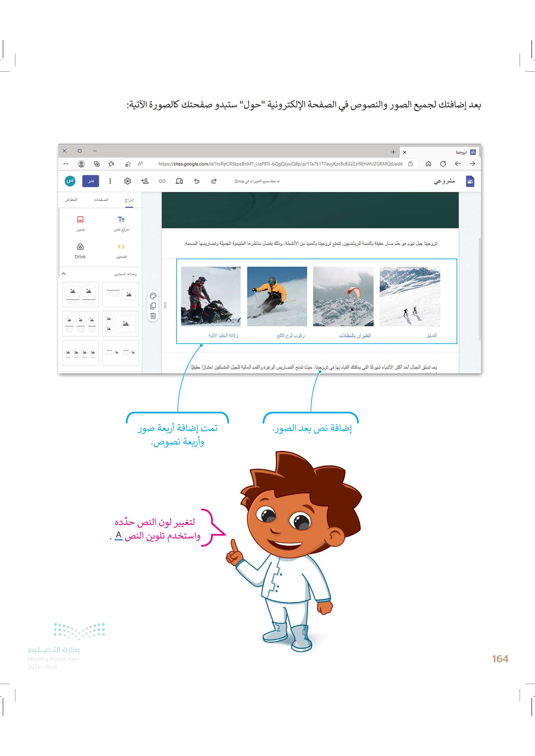Collapse the content blocks (وحدات المحتوى) section
Screen dimensions: 535x756
[64, 274]
